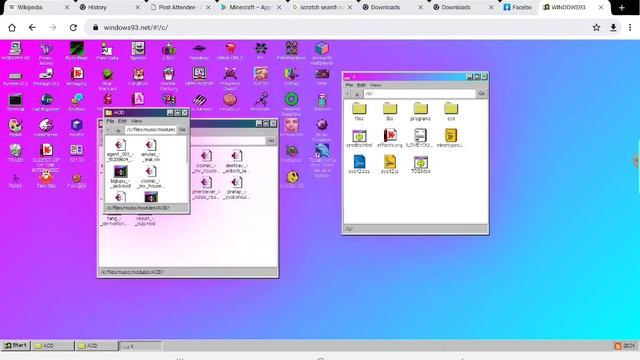Launch the Poney Jockey desktop icon
The height and width of the screenshot is (360, 640).
(46, 53)
